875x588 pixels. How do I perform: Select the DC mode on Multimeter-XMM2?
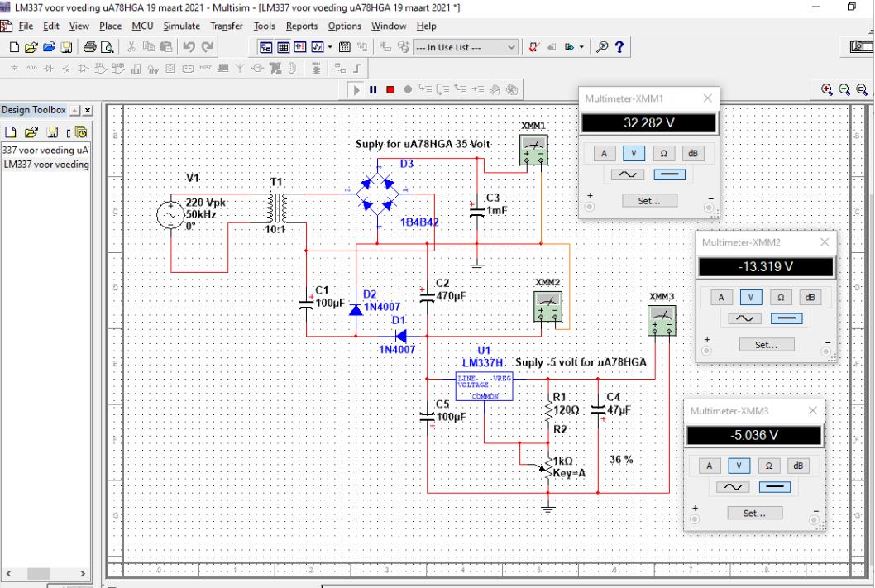click(787, 318)
